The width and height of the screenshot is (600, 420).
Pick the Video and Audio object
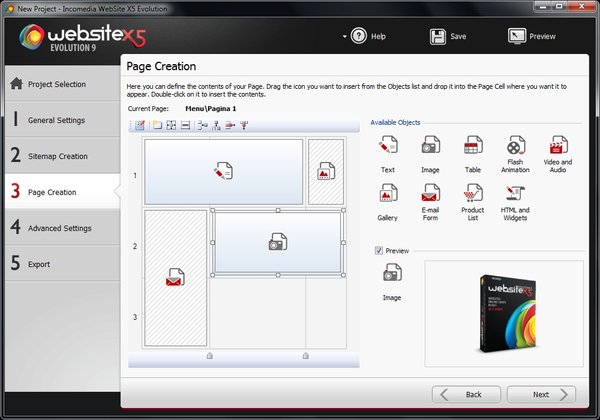[x=558, y=147]
